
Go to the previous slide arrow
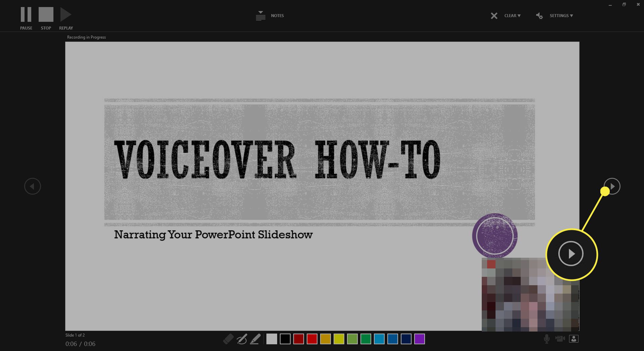click(x=33, y=186)
